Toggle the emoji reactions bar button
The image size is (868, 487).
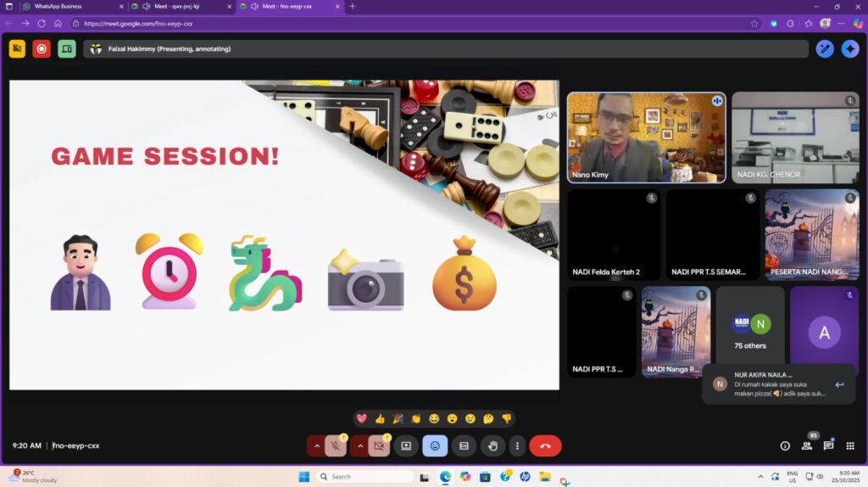click(x=435, y=445)
